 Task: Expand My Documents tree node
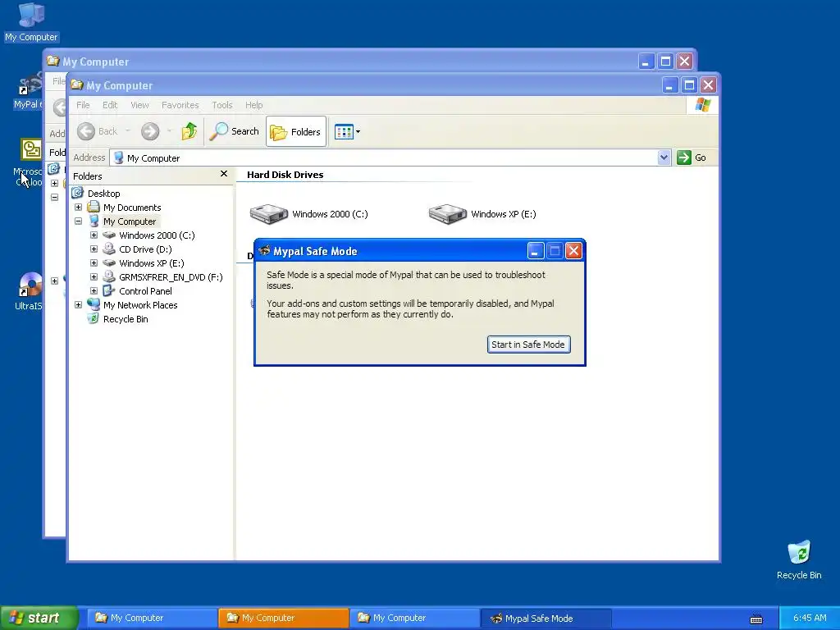(78, 208)
